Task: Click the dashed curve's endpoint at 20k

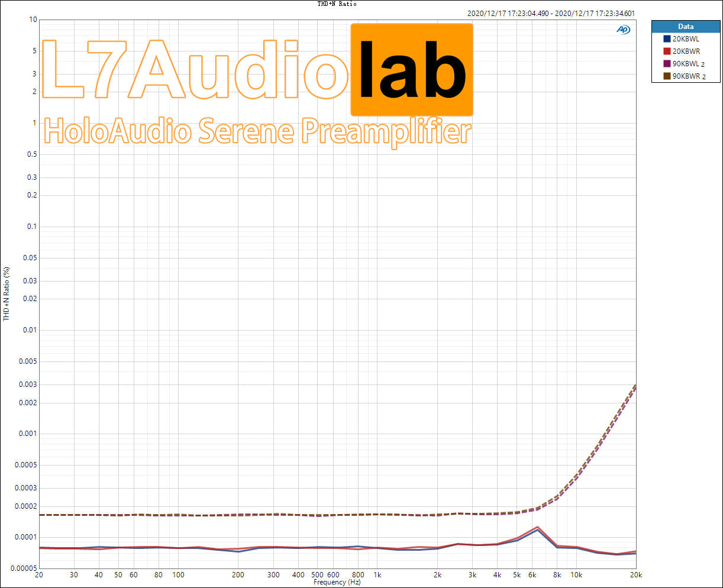Action: coord(635,386)
